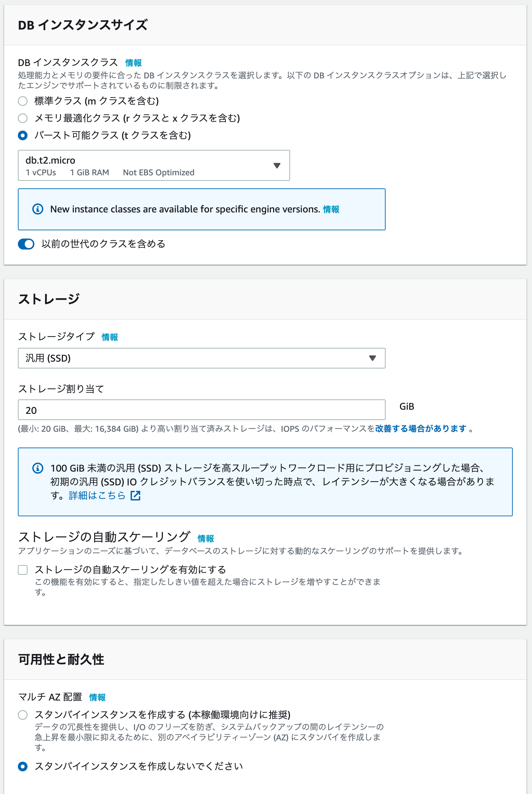Enable ストレージの自動スケーリング checkbox
The height and width of the screenshot is (794, 532).
pyautogui.click(x=23, y=570)
